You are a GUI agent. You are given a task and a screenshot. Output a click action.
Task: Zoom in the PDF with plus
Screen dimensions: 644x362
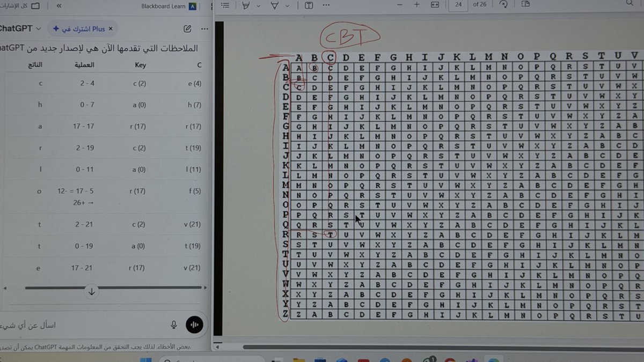[416, 5]
